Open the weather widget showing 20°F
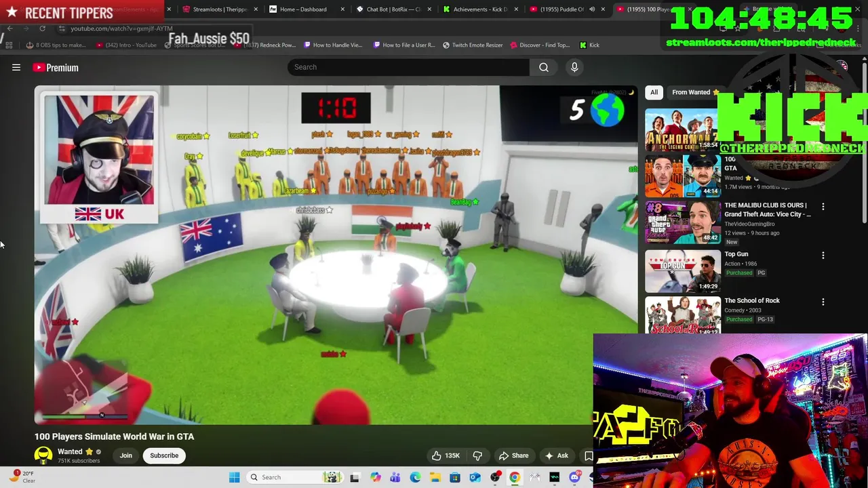Screen dimensions: 868x488 point(20,476)
